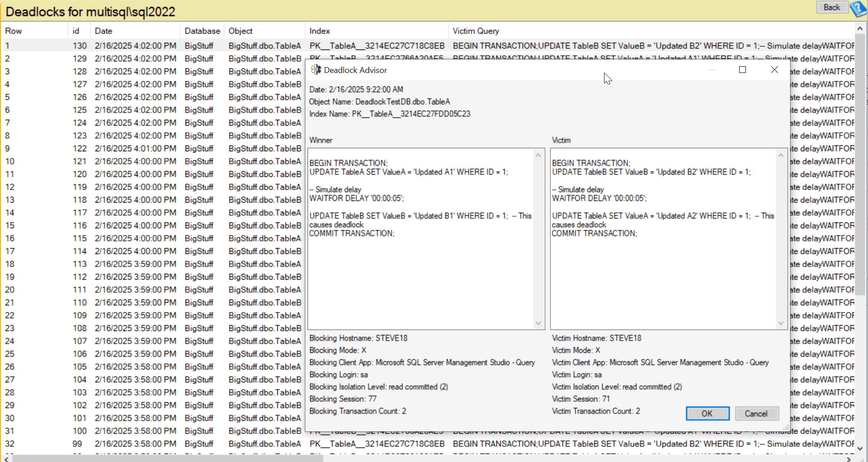Click the Deadlock Advisor title icon
The height and width of the screenshot is (462, 868).
point(316,70)
